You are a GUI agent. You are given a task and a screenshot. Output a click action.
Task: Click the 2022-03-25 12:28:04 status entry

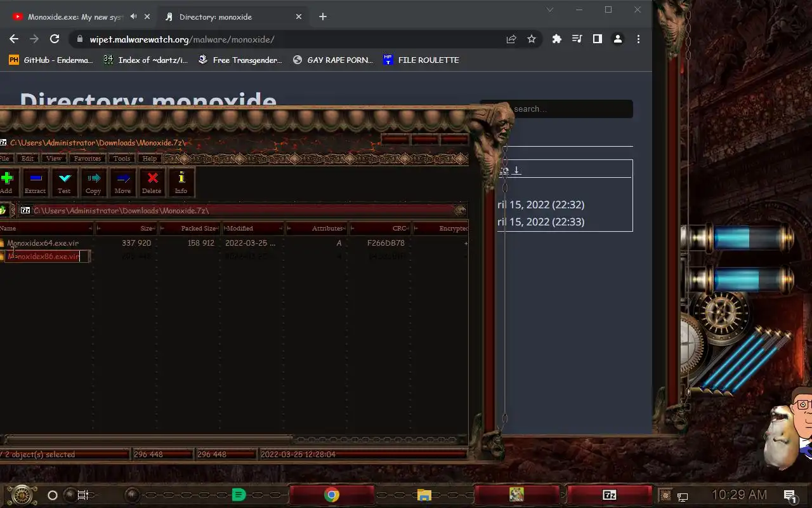pos(298,455)
